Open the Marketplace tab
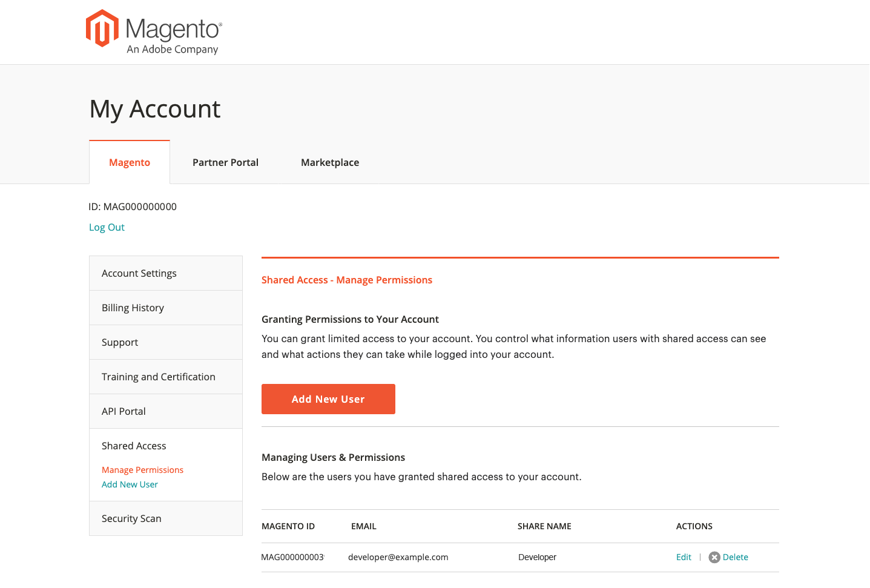The image size is (870, 588). [x=330, y=162]
